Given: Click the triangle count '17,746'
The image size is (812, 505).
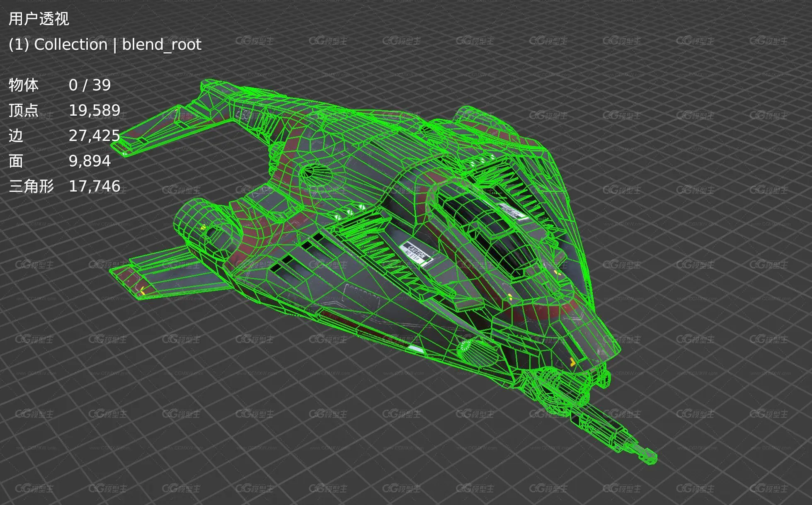Looking at the screenshot, I should pos(95,186).
